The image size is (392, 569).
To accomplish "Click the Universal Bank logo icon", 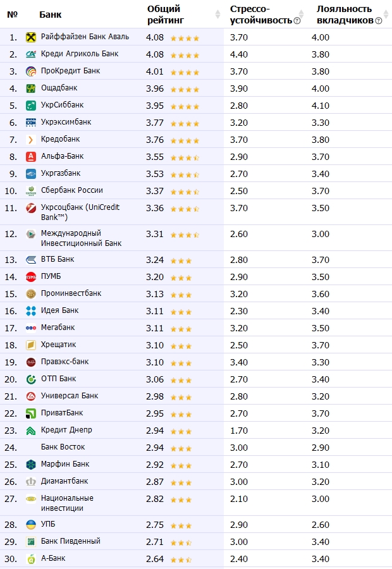I will pyautogui.click(x=31, y=396).
